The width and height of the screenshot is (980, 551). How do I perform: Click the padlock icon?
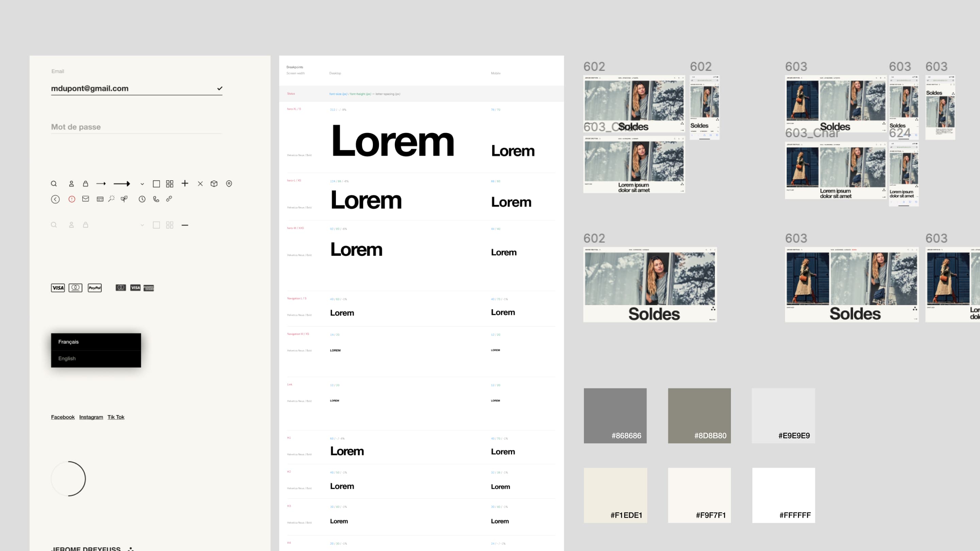coord(85,184)
